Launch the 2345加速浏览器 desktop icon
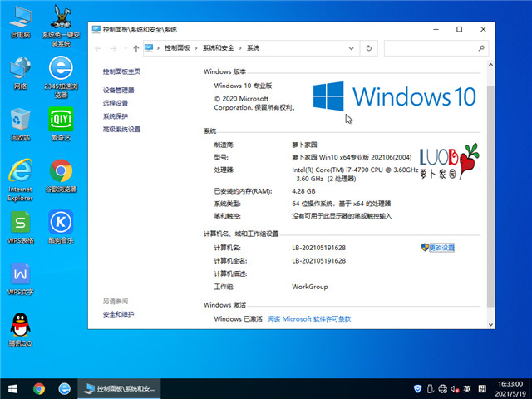 61,77
